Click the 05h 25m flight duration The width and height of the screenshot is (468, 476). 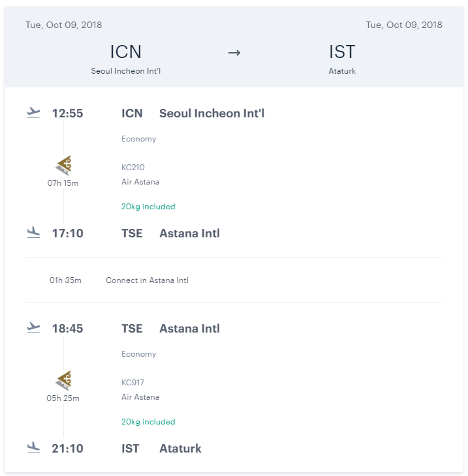(x=63, y=398)
